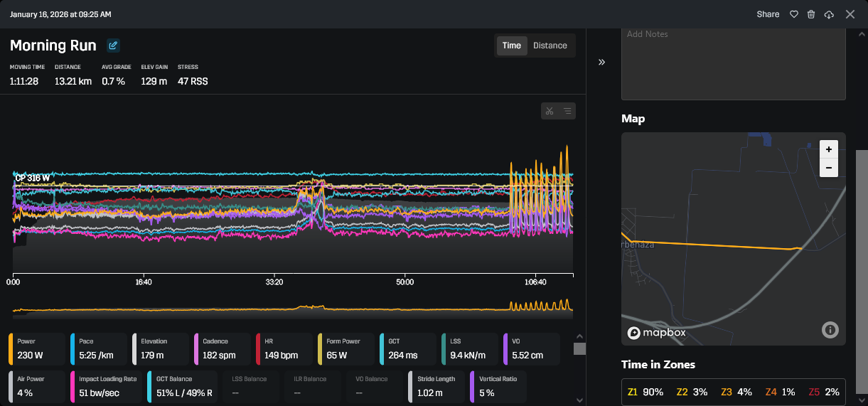Click the Z5 2% zone value
Image resolution: width=868 pixels, height=406 pixels.
(825, 392)
